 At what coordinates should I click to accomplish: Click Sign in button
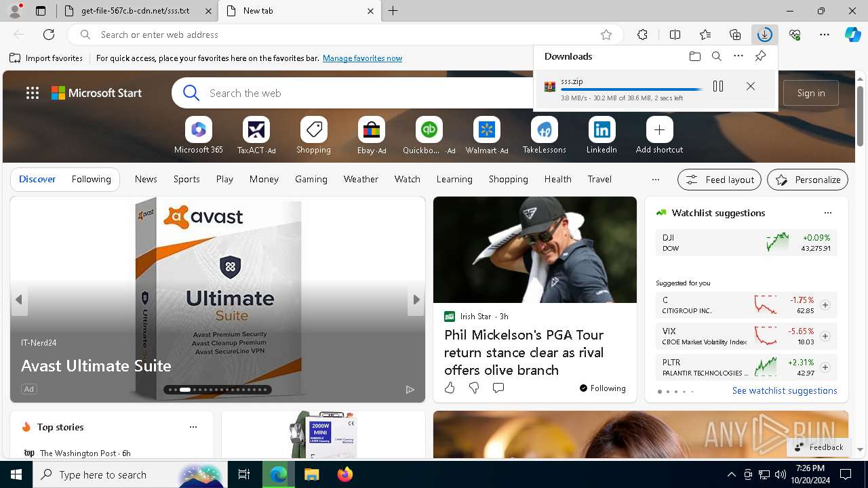coord(811,93)
